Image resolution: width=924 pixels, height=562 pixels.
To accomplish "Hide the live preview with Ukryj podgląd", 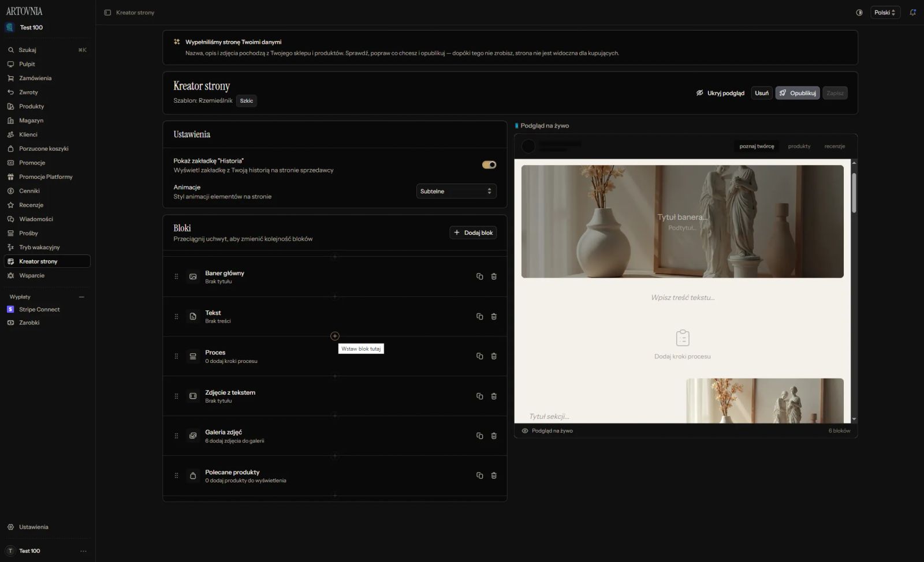I will (720, 93).
